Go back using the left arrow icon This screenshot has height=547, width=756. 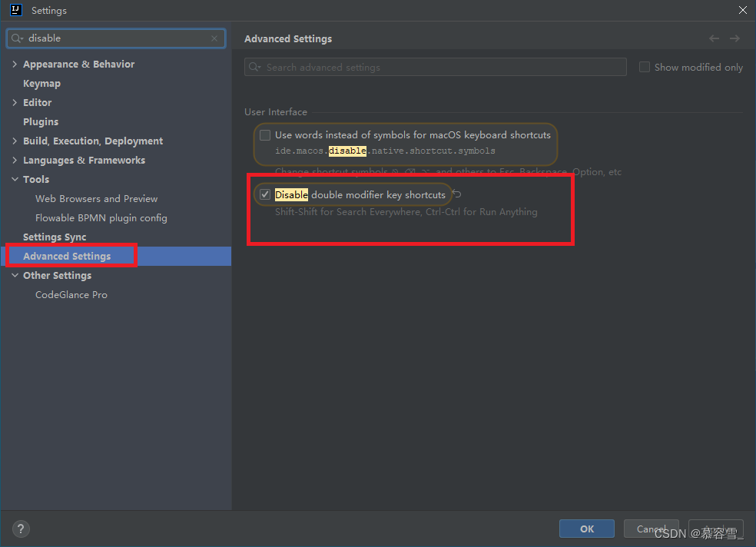(714, 38)
